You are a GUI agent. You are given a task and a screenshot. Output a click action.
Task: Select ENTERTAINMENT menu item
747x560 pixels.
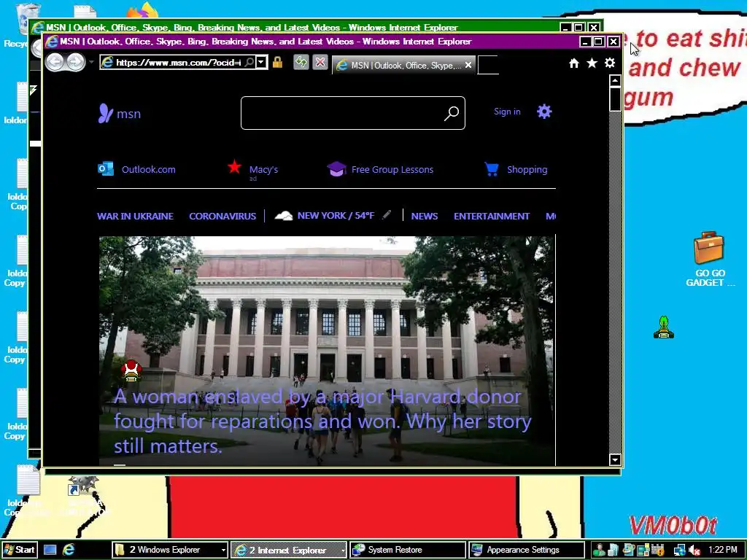pos(492,216)
